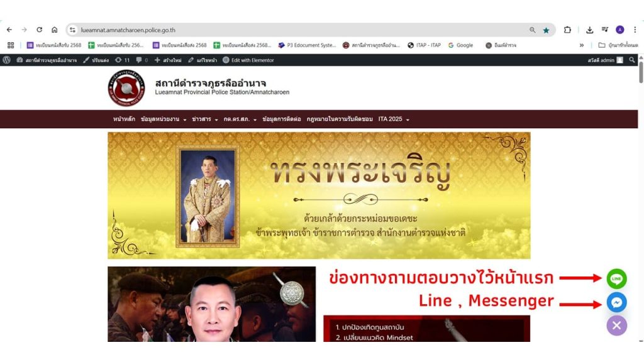This screenshot has width=644, height=362.
Task: Click the address bar URL field
Action: (300, 30)
